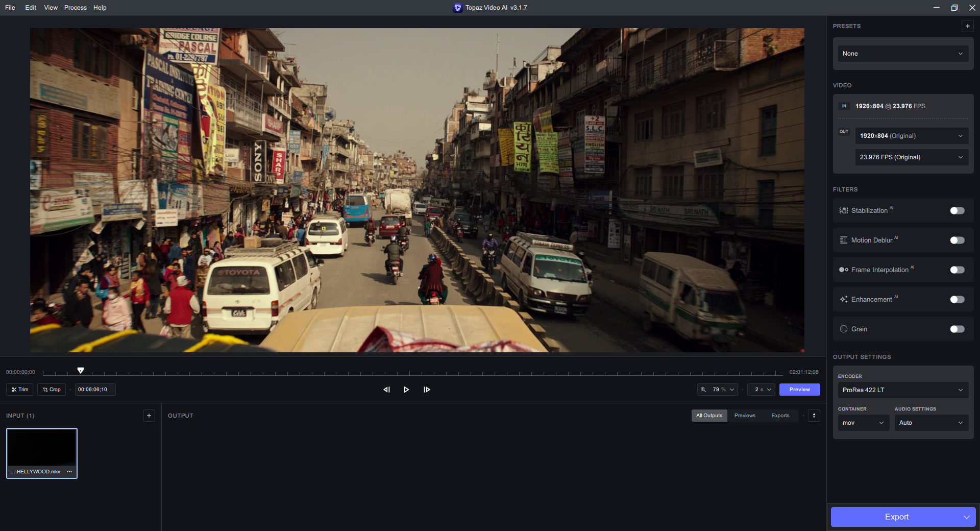The image size is (980, 531).
Task: Click the input info 1920x804 @ 23.976 FPS
Action: 890,106
